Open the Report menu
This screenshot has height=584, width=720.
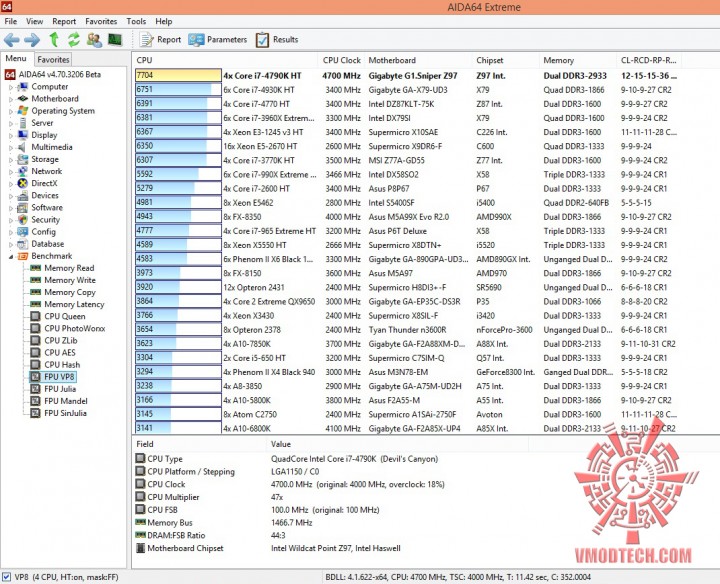(x=64, y=21)
